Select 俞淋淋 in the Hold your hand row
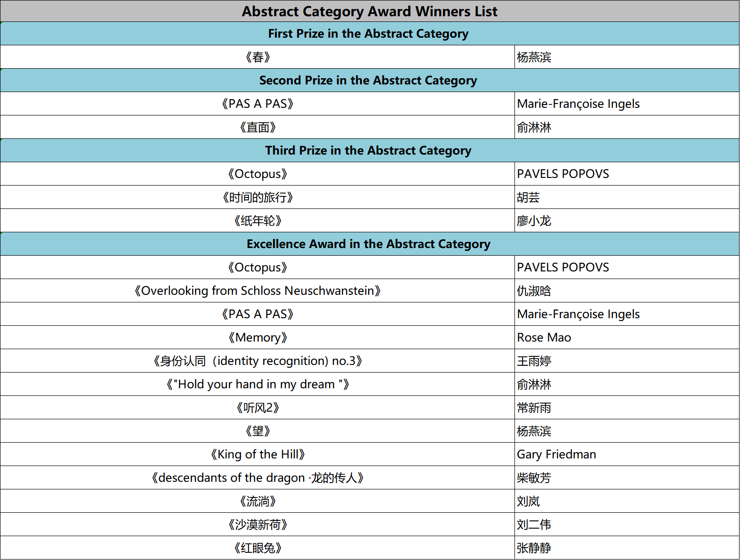This screenshot has height=560, width=740. coord(627,384)
